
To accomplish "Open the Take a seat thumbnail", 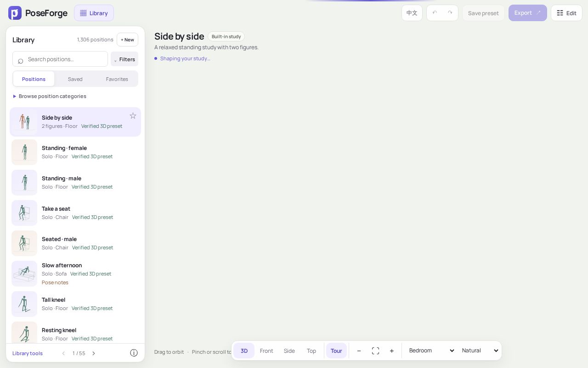I will click(x=24, y=213).
